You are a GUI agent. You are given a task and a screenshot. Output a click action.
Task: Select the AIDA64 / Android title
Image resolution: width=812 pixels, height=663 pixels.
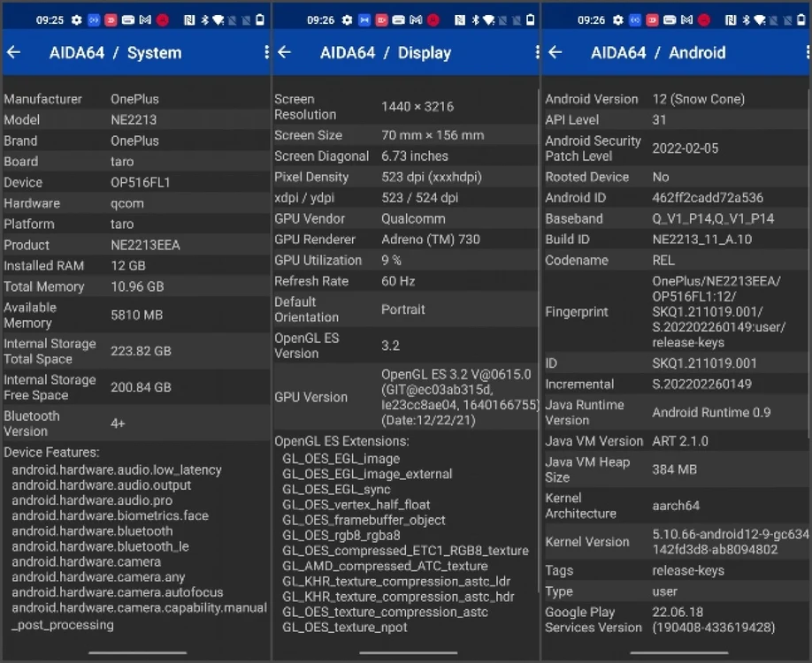(x=658, y=53)
